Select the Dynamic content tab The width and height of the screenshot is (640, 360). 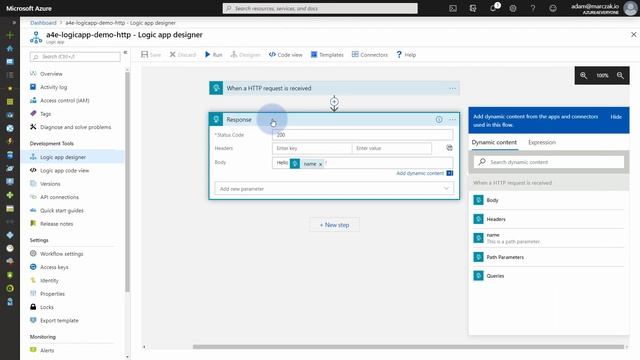point(494,142)
